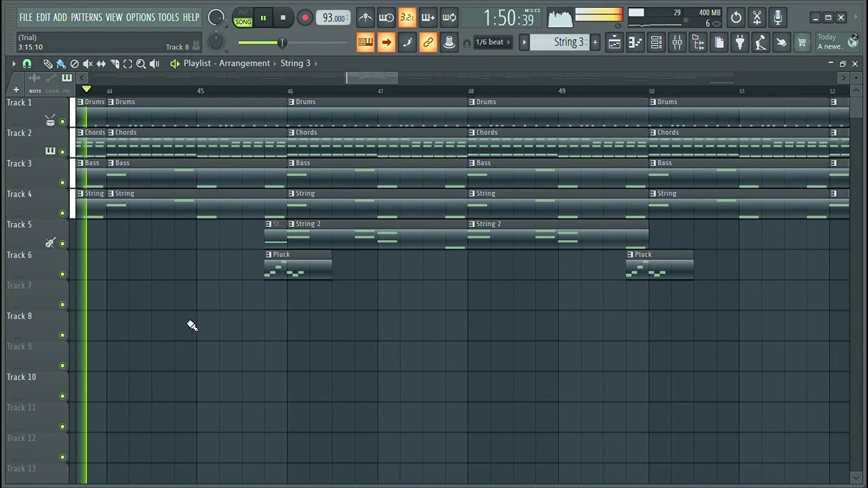Toggle multilink to controllers icon
Image resolution: width=868 pixels, height=488 pixels.
[449, 43]
